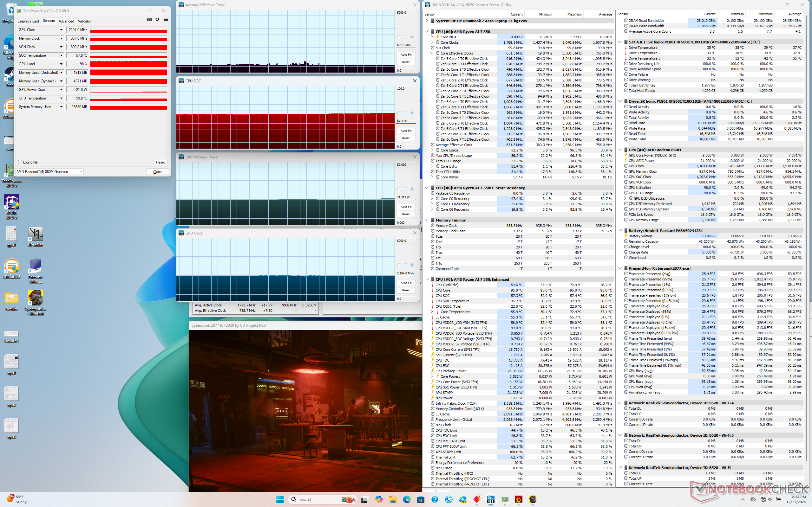Enable the Log to file checkbox
This screenshot has width=812, height=507.
pyautogui.click(x=20, y=162)
